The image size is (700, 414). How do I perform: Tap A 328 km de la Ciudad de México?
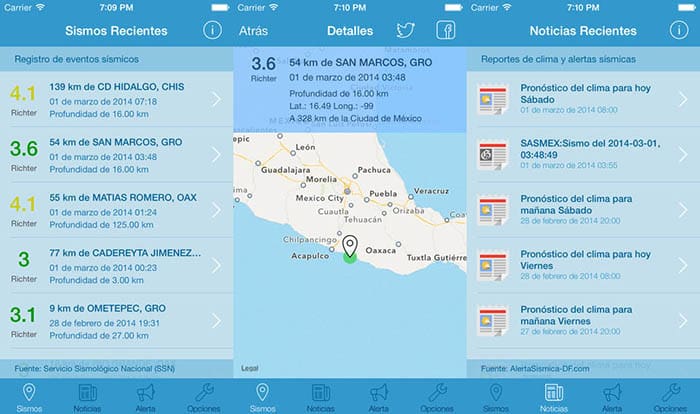pos(355,118)
